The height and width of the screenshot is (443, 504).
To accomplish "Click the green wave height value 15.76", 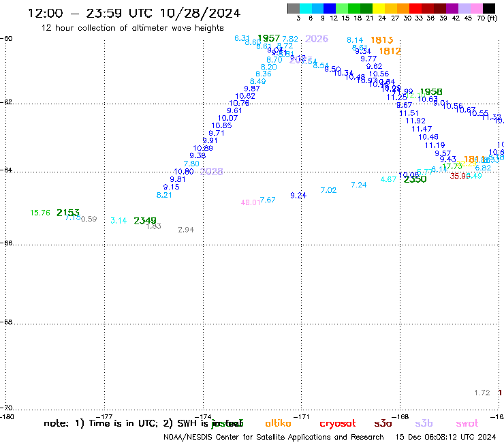I will point(40,213).
